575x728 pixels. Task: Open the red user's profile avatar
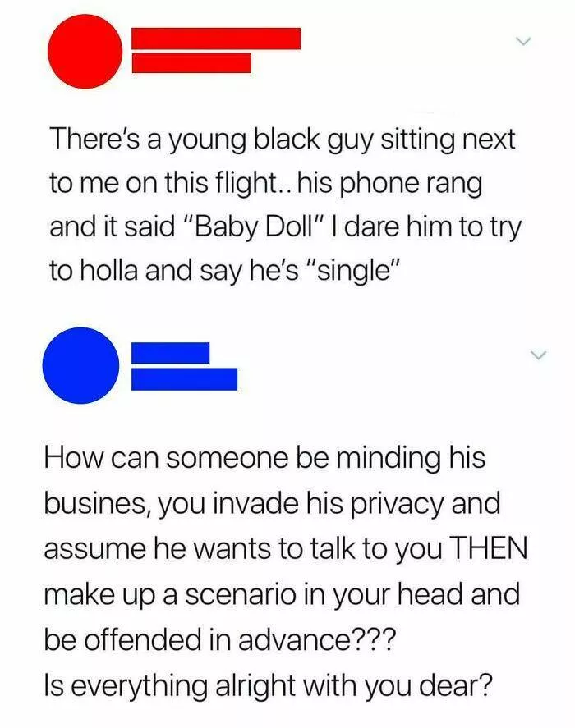click(x=85, y=51)
